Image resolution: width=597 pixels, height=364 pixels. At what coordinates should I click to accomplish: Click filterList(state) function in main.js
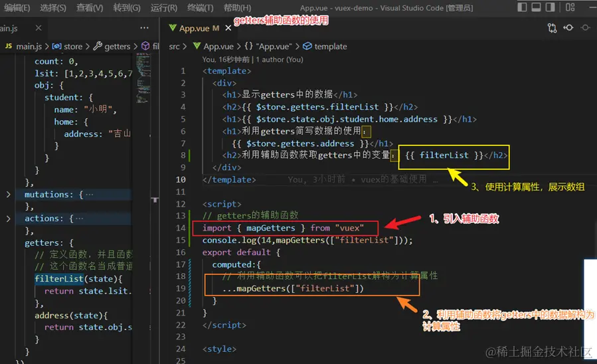(78, 279)
